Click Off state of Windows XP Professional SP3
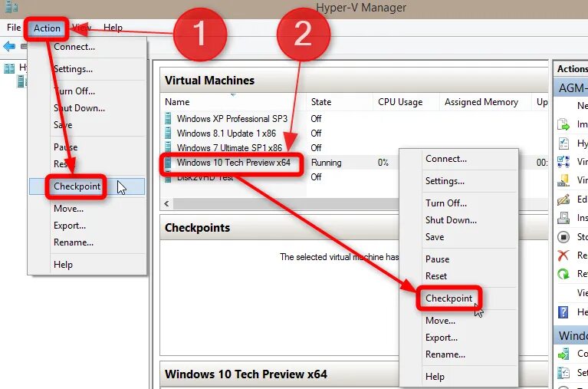The height and width of the screenshot is (389, 588). tap(316, 119)
